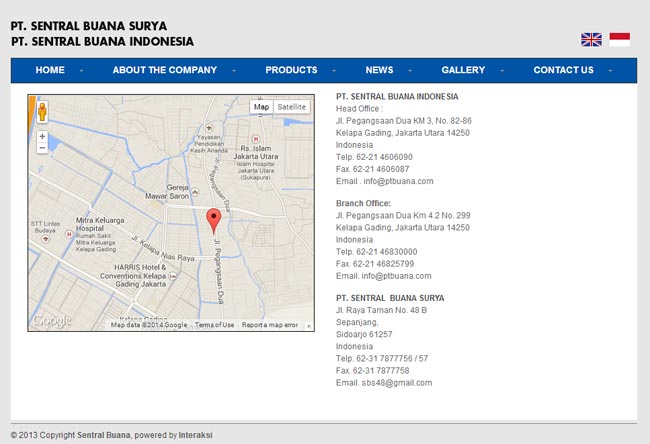Switch site language to English flag
Screen dimensions: 650x444
[x=591, y=40]
